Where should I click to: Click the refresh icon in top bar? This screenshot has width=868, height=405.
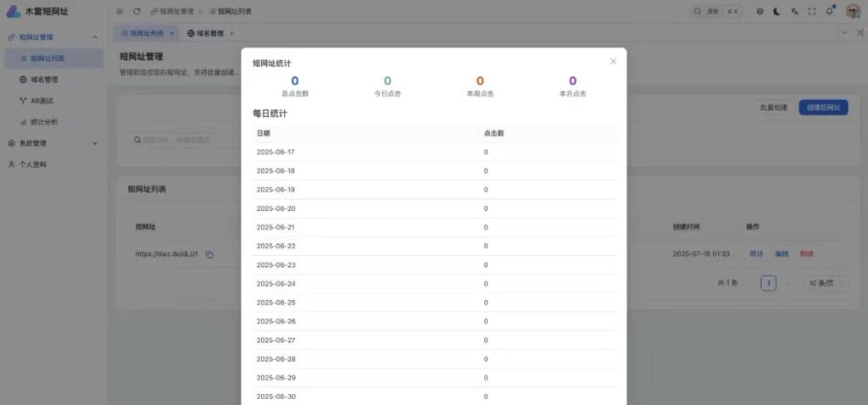coord(136,11)
